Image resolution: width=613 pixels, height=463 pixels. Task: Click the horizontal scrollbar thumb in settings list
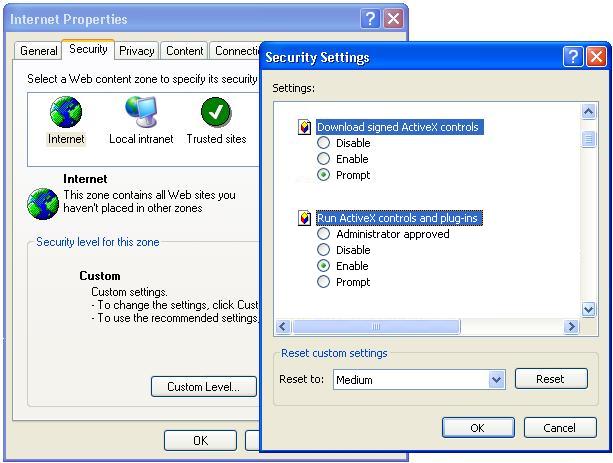[376, 326]
